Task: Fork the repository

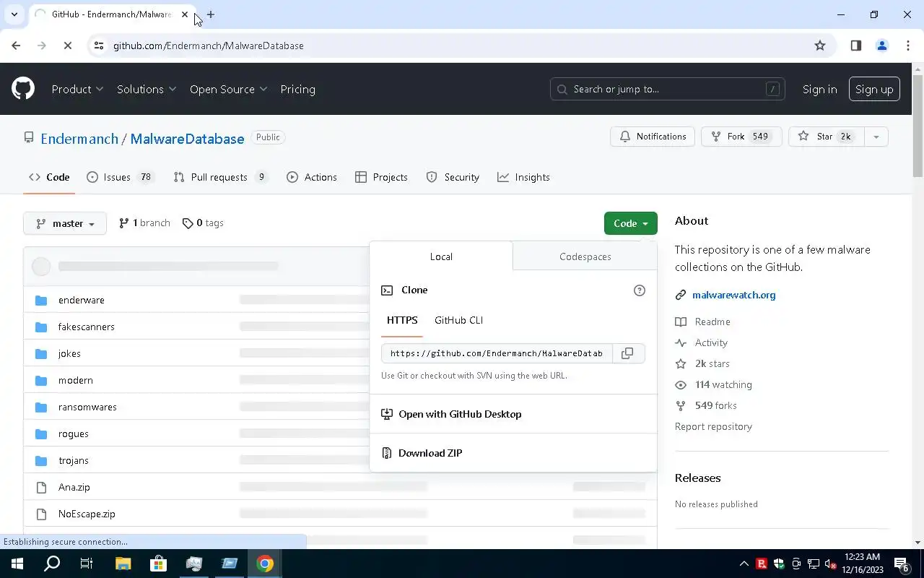Action: click(741, 137)
